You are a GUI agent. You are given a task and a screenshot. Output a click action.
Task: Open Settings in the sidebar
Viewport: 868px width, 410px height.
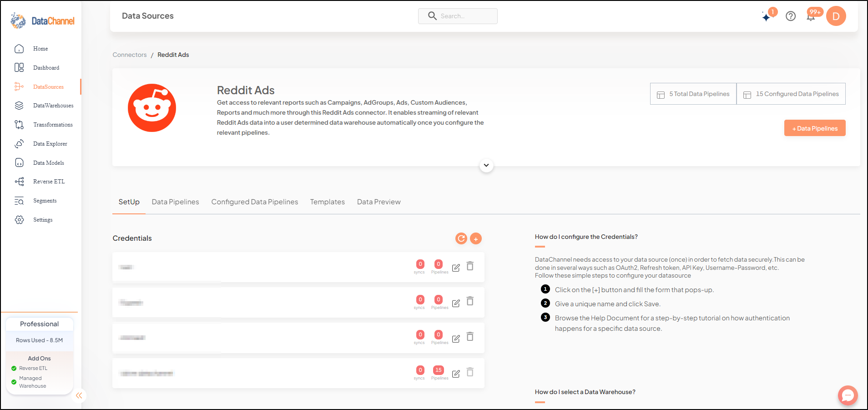click(x=42, y=220)
